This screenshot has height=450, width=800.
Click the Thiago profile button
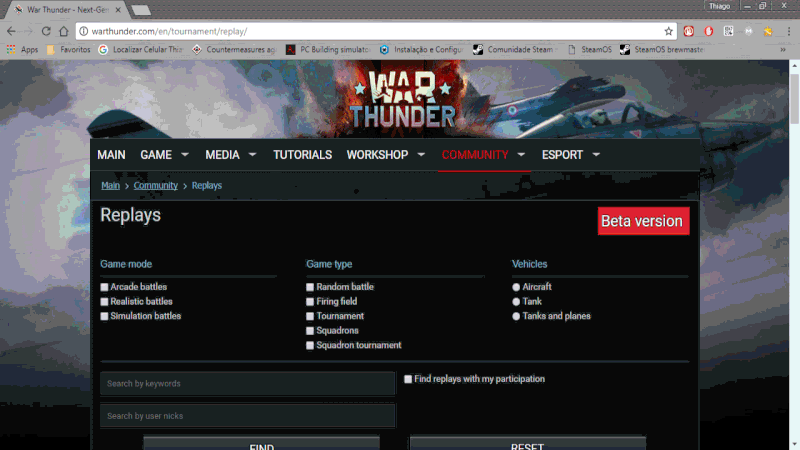coord(719,6)
